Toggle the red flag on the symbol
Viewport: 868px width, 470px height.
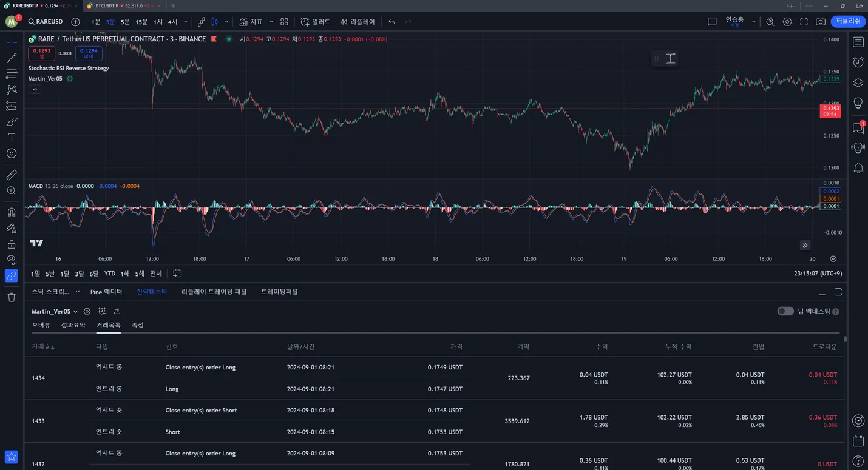click(x=214, y=39)
